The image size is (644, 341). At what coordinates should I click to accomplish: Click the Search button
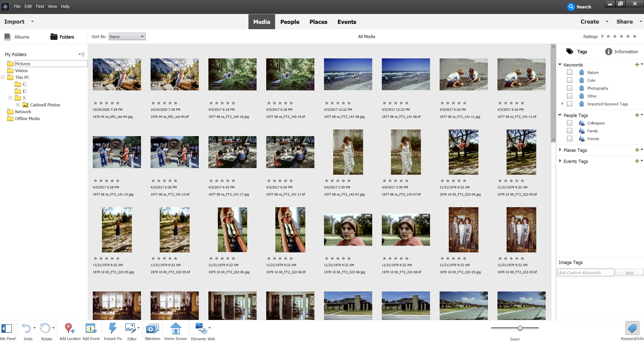[x=579, y=7]
